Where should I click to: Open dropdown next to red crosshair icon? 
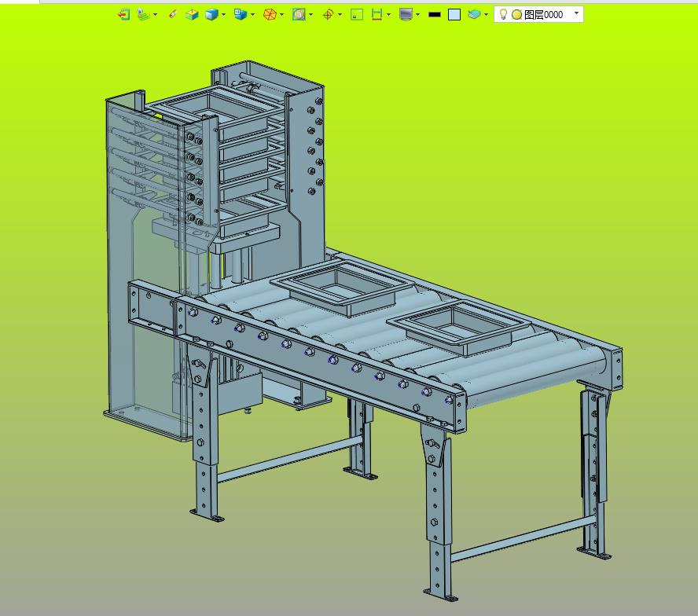[340, 15]
